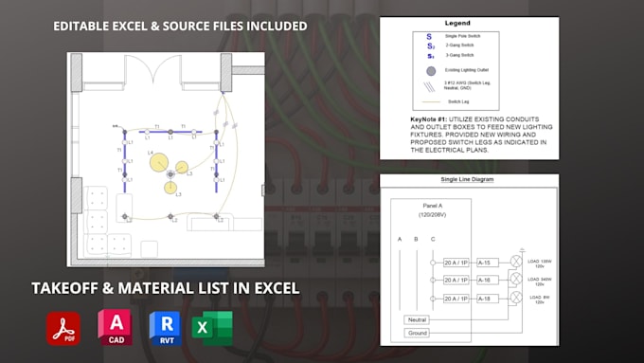Click the 3-Gang Switch S3 symbol in legend
The image size is (644, 363).
430,56
